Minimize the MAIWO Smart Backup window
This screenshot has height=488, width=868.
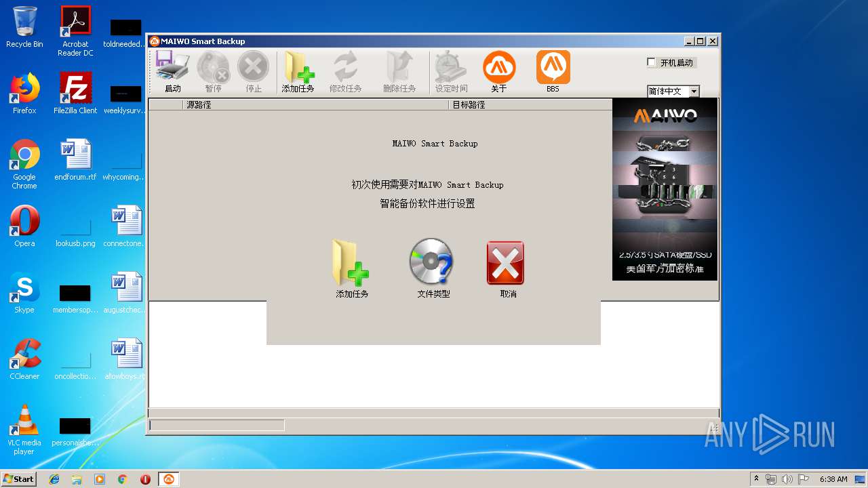tap(689, 41)
